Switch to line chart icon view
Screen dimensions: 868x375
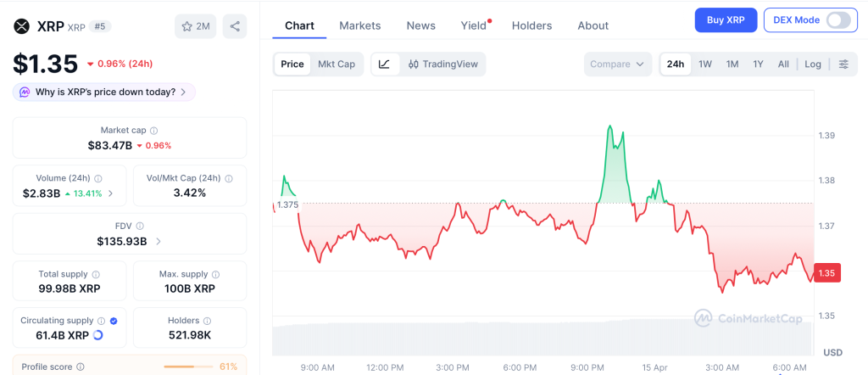(x=384, y=64)
